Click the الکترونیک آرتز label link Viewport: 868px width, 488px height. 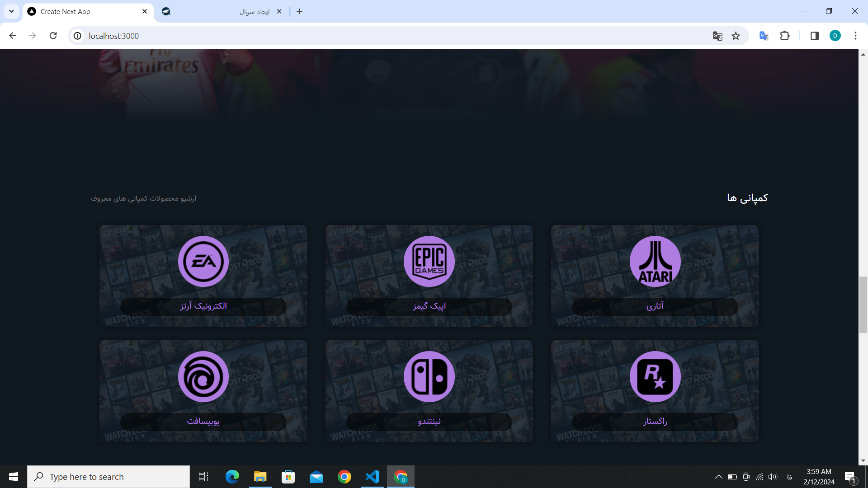203,306
